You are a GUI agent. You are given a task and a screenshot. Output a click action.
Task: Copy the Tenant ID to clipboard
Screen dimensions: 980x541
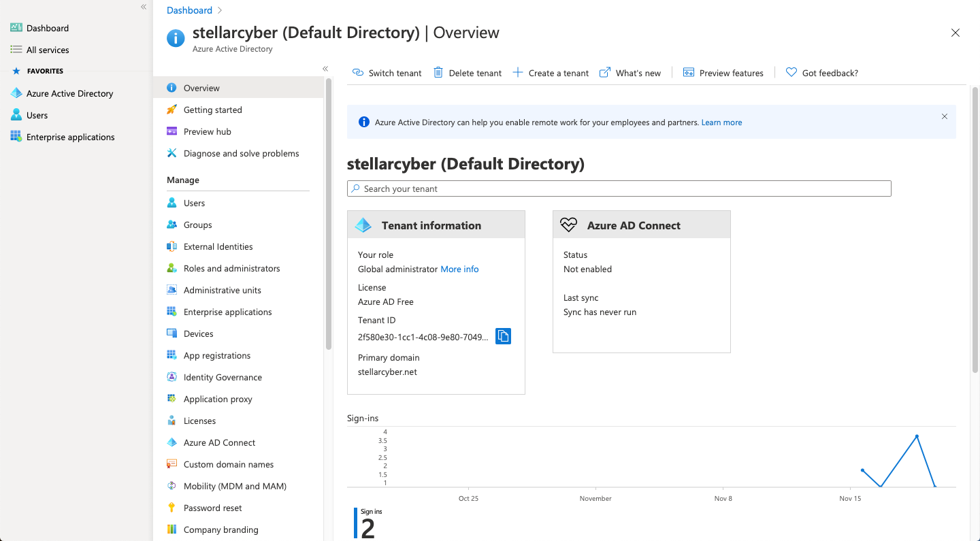click(x=503, y=336)
